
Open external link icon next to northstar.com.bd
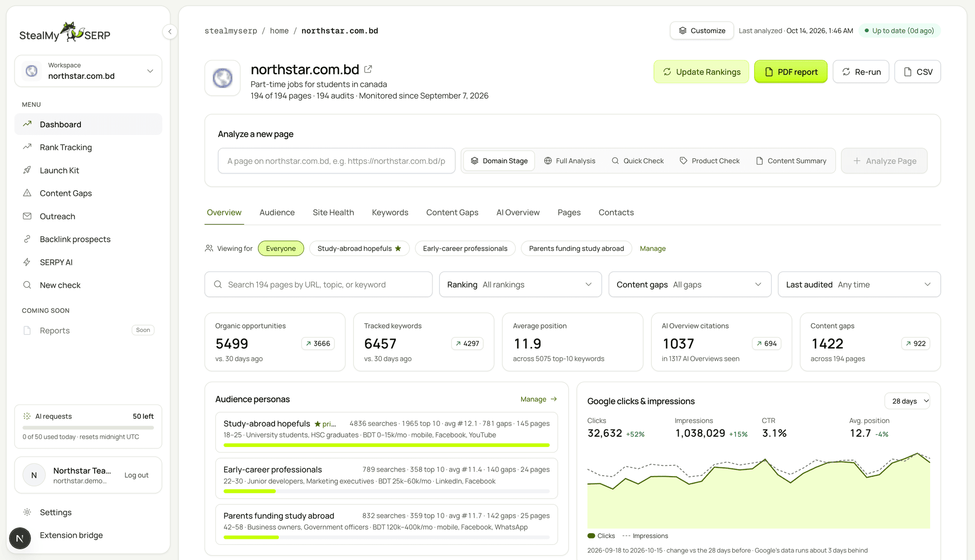click(x=368, y=69)
